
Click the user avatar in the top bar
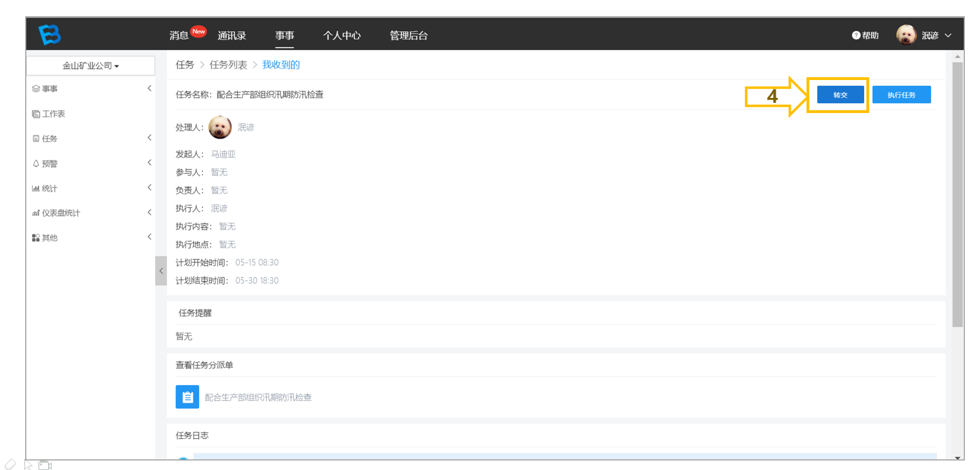(906, 35)
